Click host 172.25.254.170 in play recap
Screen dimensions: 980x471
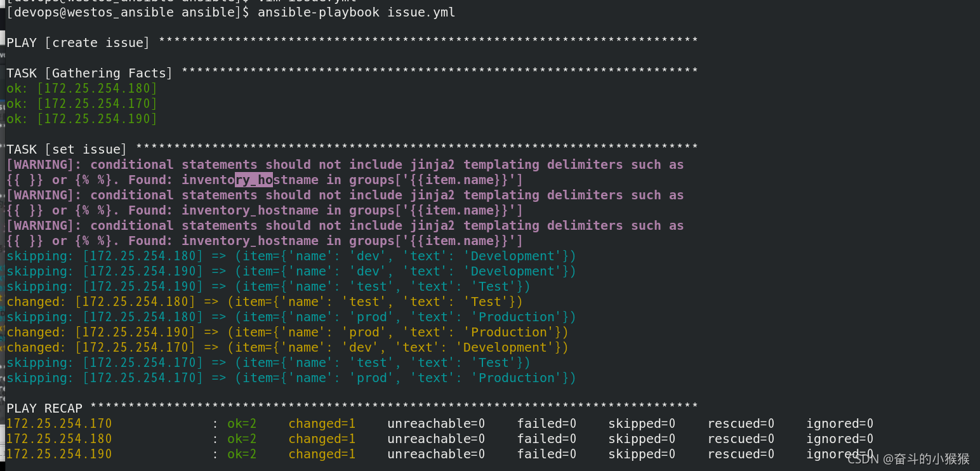pos(59,424)
